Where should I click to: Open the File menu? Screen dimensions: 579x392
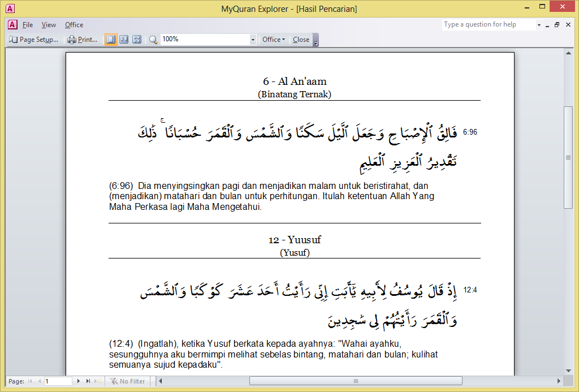point(28,25)
